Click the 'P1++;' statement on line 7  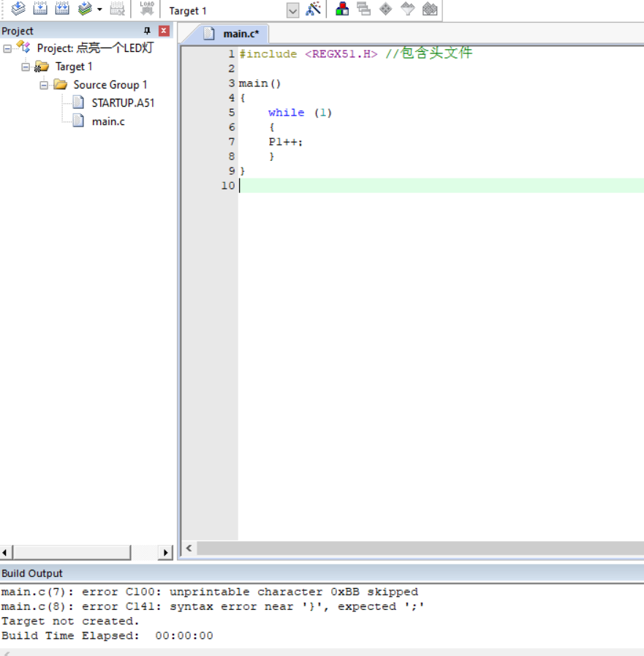point(286,142)
